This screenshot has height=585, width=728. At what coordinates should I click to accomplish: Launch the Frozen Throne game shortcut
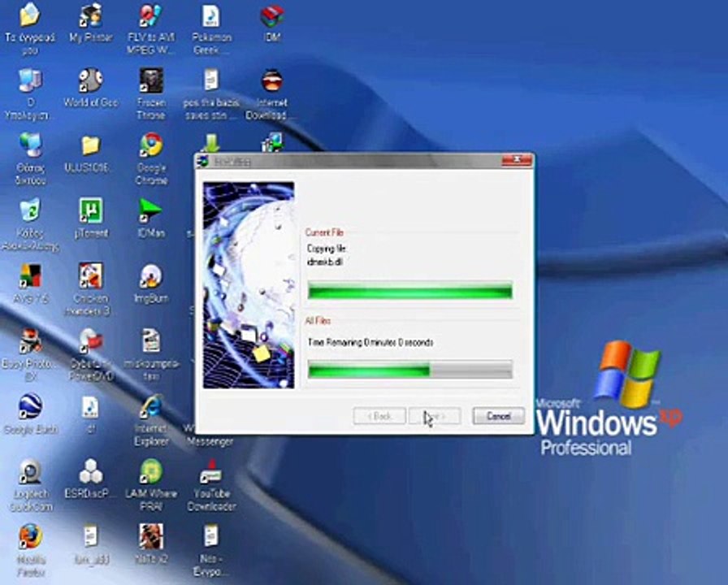tap(151, 80)
